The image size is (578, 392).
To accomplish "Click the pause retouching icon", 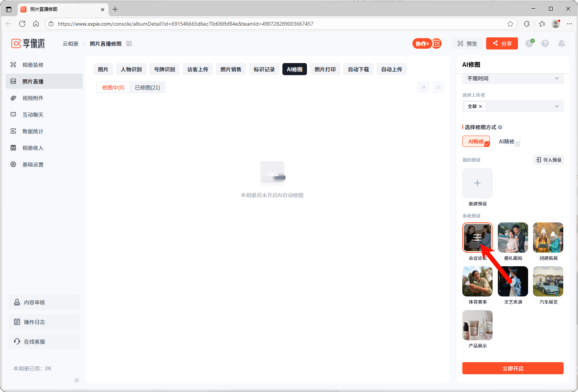I will [423, 87].
